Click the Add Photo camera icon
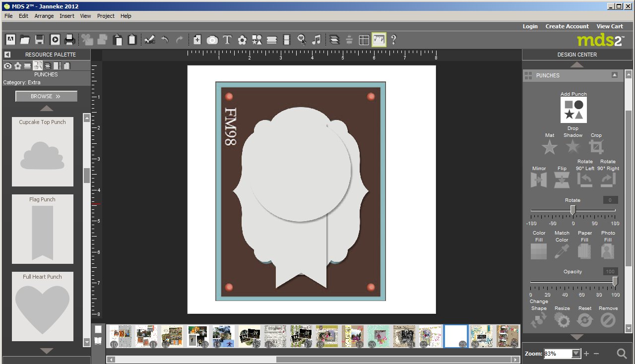 pos(212,40)
